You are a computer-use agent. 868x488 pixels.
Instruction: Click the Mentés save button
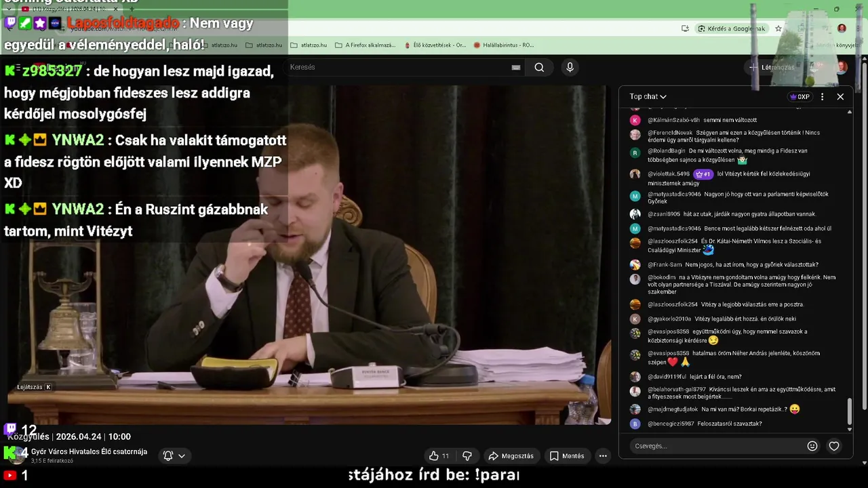pyautogui.click(x=567, y=456)
